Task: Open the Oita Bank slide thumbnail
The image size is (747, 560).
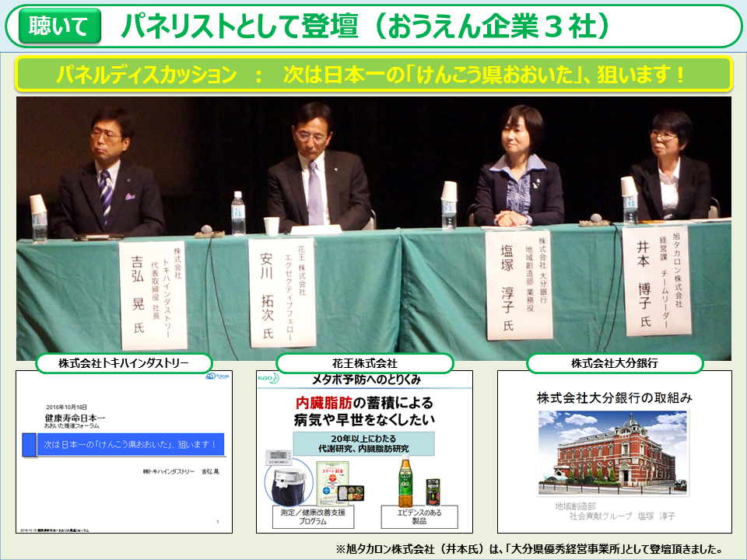Action: point(615,451)
